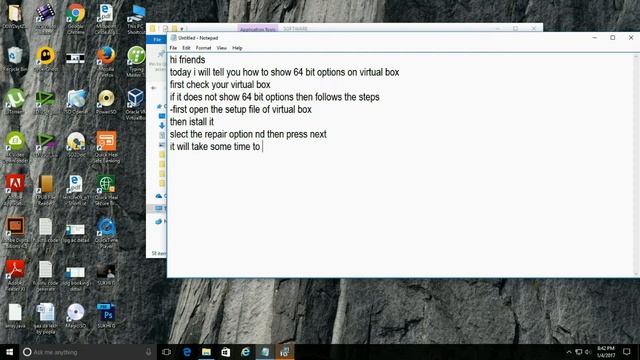
Task: Open the uTorrent desktop shortcut
Action: (x=15, y=101)
